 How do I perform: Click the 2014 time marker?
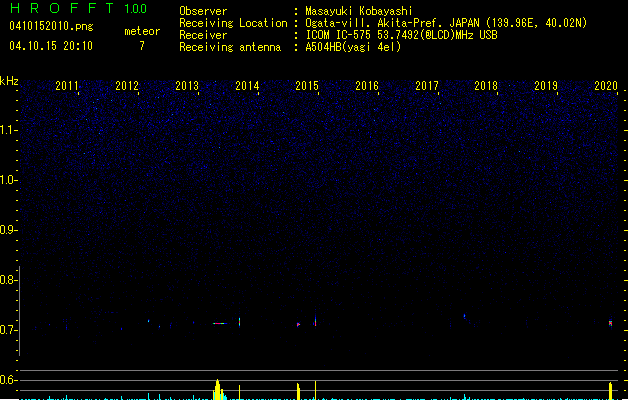247,86
